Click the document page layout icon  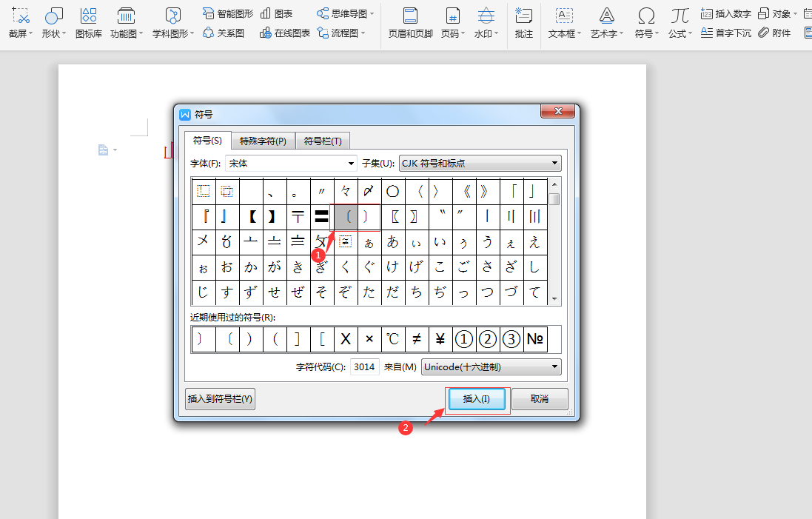click(103, 150)
